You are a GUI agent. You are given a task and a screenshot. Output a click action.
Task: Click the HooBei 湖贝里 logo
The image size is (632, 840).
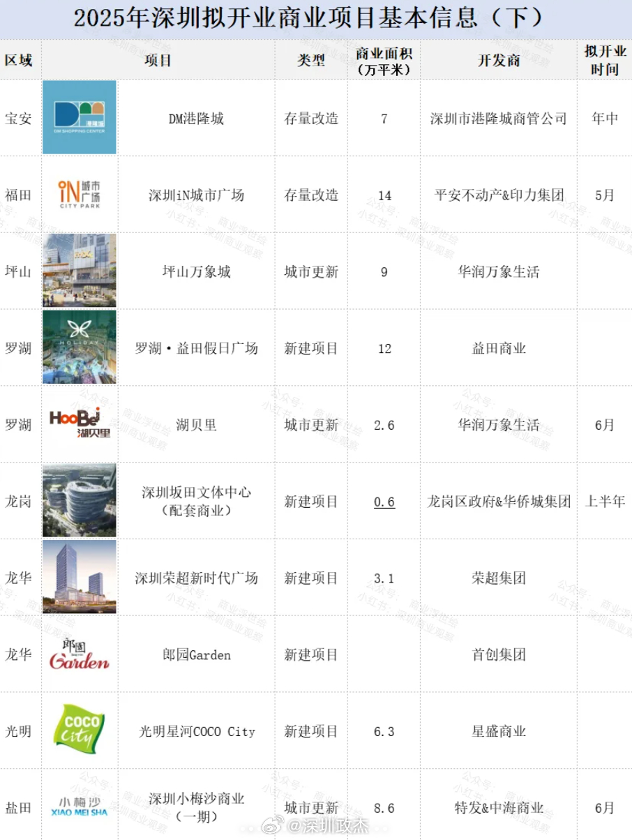(80, 423)
